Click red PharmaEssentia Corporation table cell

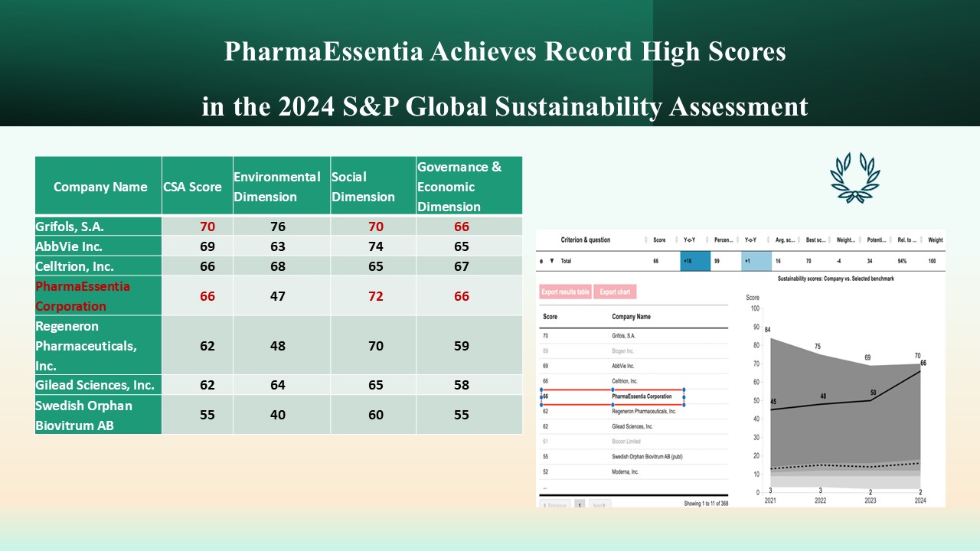tap(99, 296)
